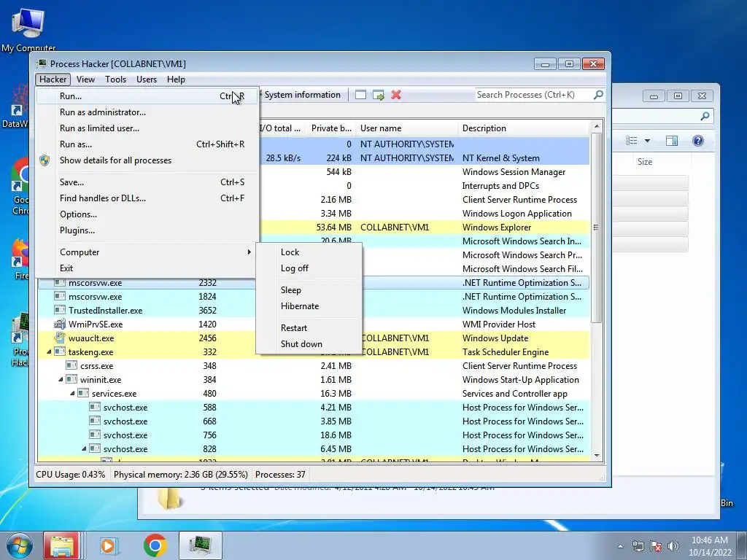Click the wuauclt.exe process icon

pos(60,338)
